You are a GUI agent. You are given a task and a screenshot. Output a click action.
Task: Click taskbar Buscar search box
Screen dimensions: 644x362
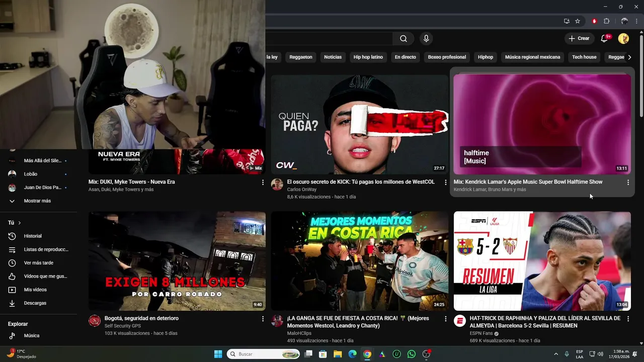click(x=264, y=354)
